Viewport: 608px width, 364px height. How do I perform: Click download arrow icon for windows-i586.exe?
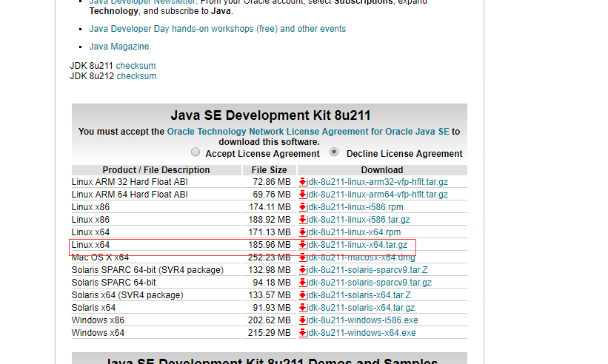302,320
